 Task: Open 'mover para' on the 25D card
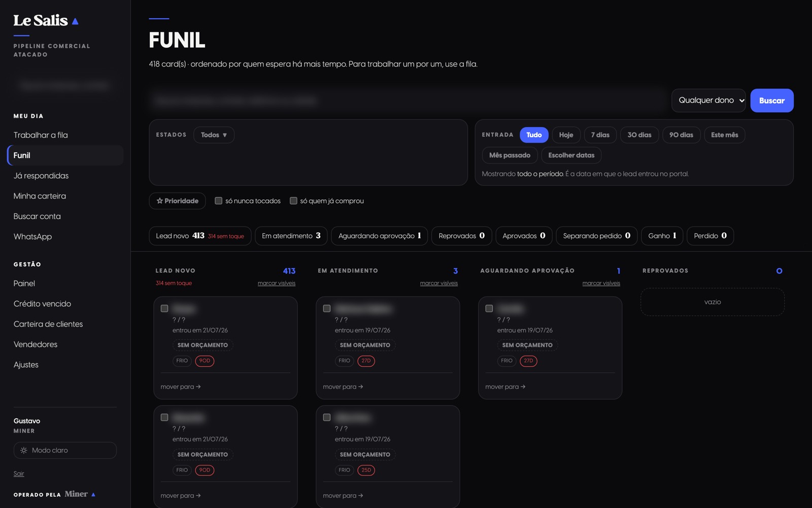tap(343, 496)
